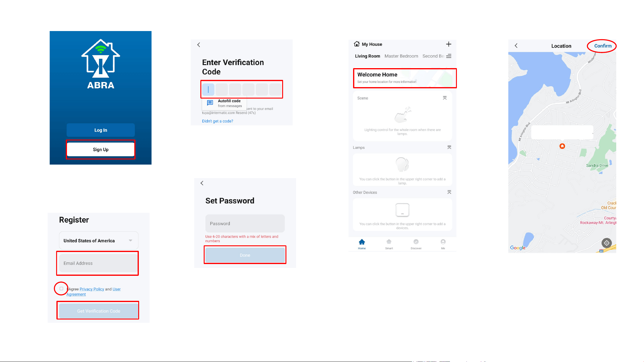The height and width of the screenshot is (362, 644).
Task: Switch to the Master Bedroom tab
Action: pyautogui.click(x=401, y=56)
